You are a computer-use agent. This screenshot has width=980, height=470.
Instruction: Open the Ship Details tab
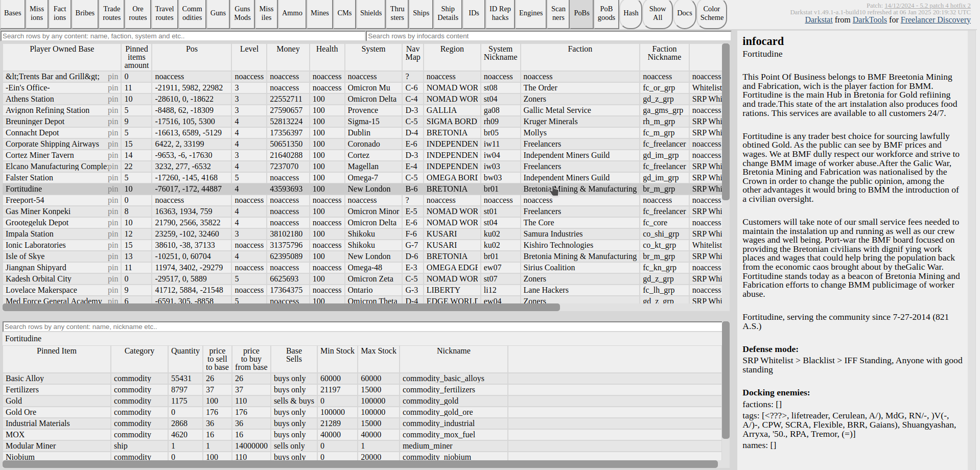[x=448, y=13]
